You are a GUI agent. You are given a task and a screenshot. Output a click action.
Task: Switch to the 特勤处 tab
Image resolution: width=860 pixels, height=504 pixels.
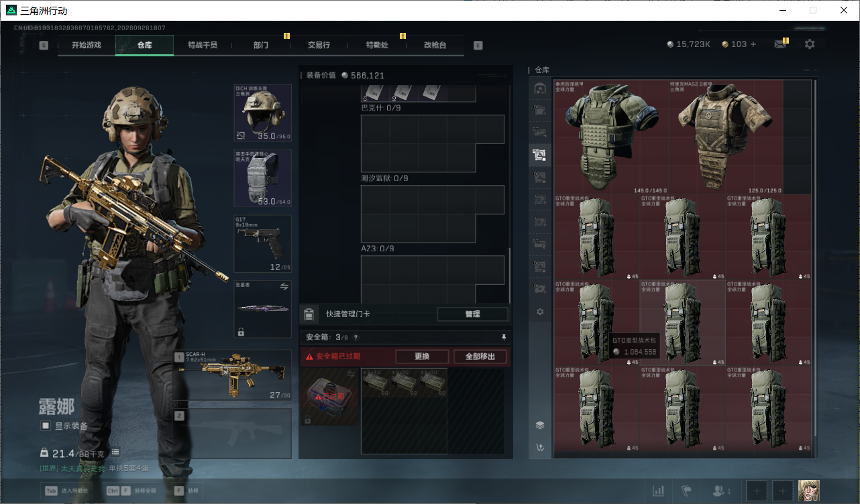click(377, 45)
